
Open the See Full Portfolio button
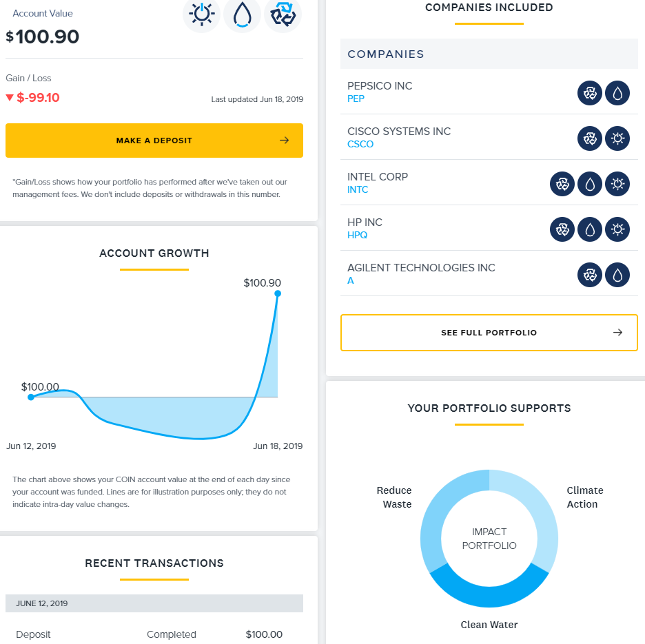489,333
